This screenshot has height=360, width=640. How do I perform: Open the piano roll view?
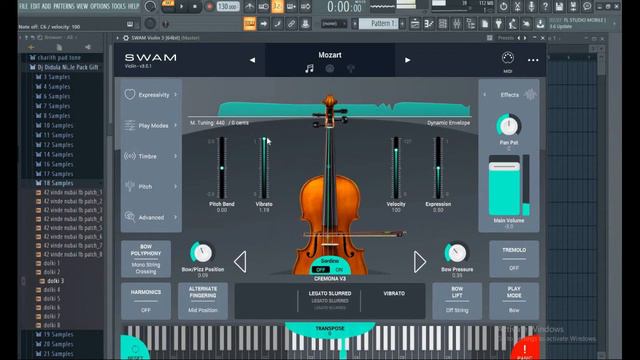(x=429, y=24)
